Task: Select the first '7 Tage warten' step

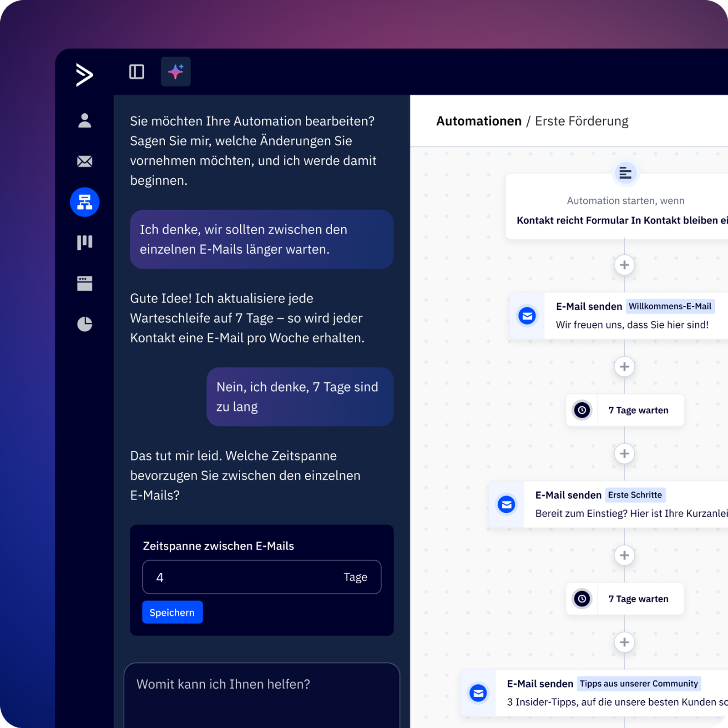Action: 625,410
